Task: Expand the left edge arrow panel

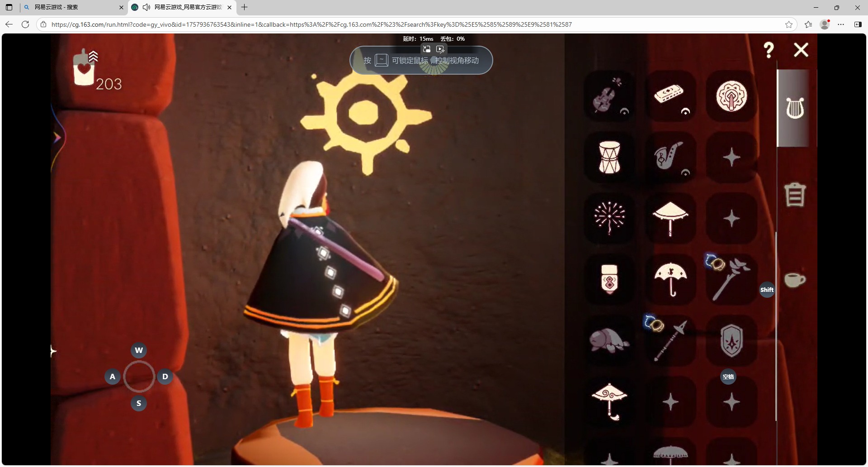Action: click(x=57, y=137)
